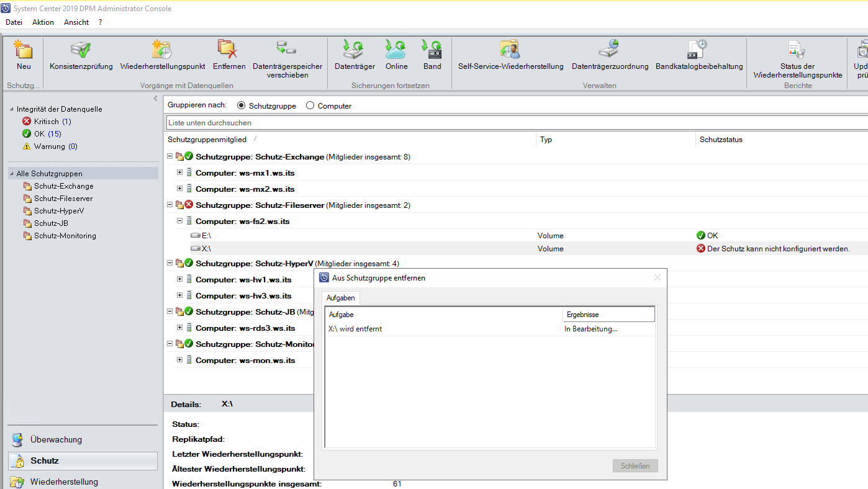Click the Update toolbar icon at right edge
Viewport: 868px width, 489px height.
pyautogui.click(x=862, y=49)
